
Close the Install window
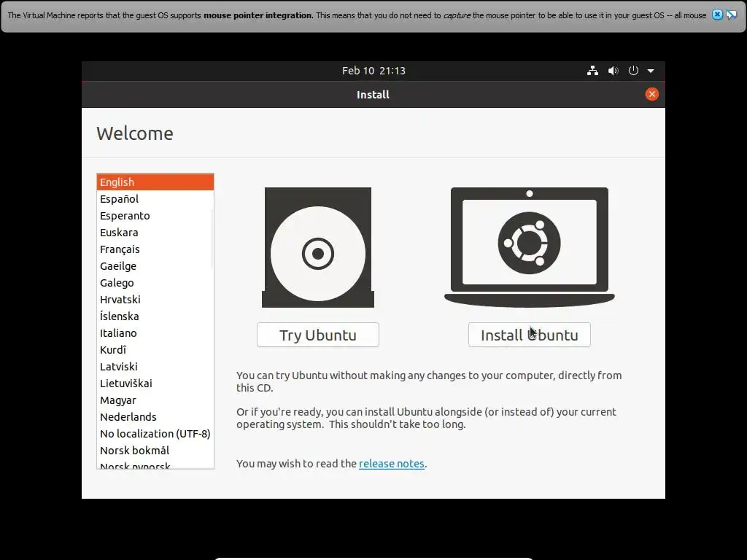click(651, 94)
